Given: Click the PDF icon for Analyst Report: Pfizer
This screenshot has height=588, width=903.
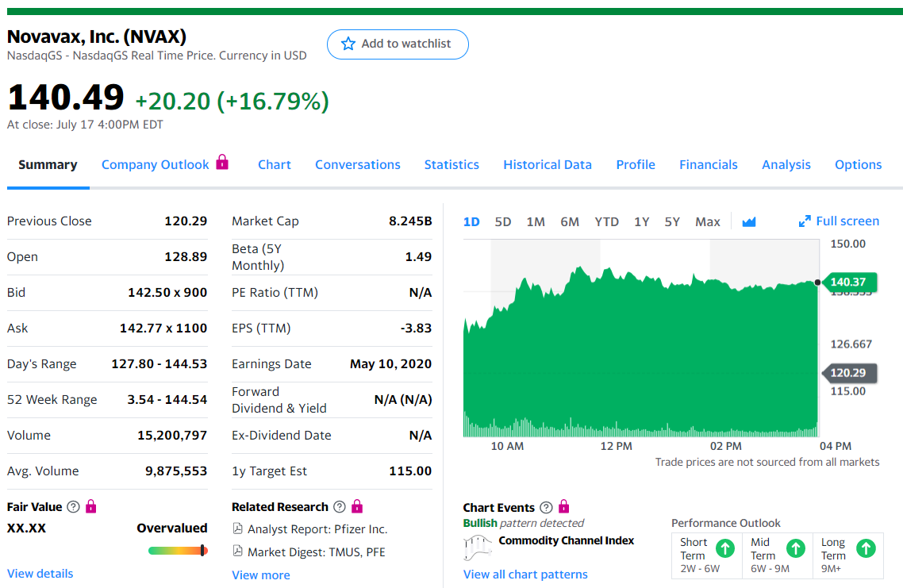Looking at the screenshot, I should click(237, 528).
